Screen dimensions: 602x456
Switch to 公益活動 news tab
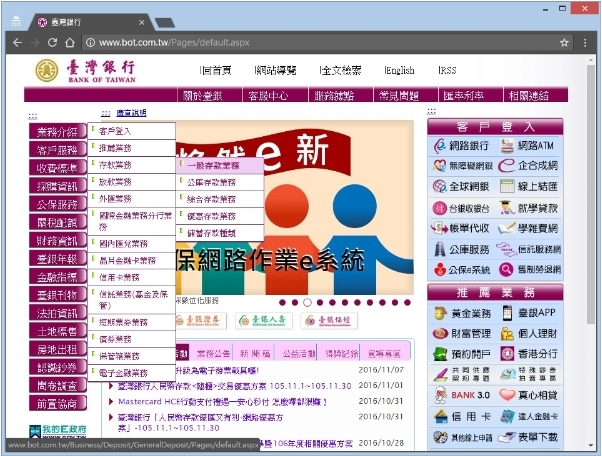coord(299,354)
